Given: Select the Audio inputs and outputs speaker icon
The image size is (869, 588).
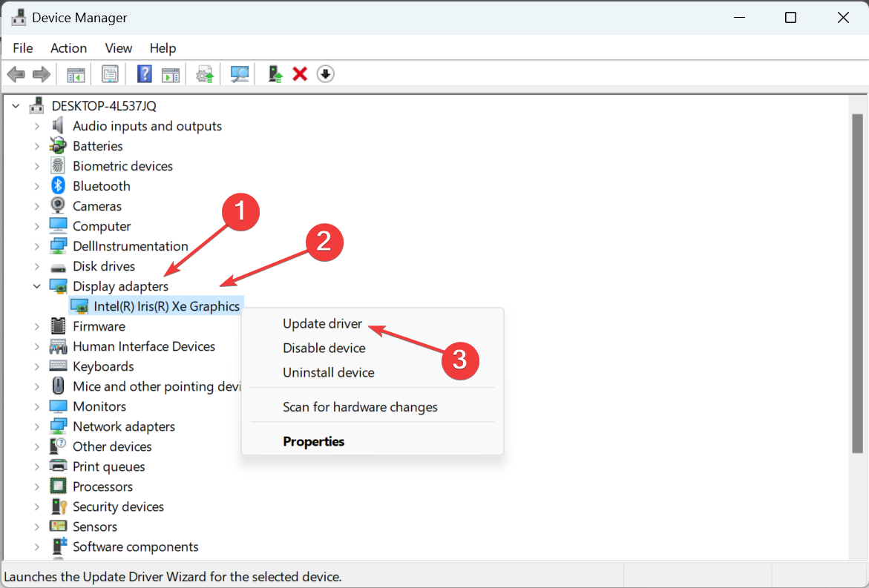Looking at the screenshot, I should tap(58, 126).
